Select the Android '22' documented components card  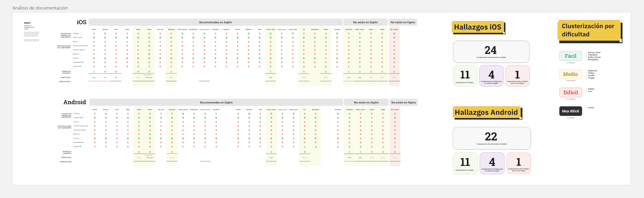click(x=491, y=138)
